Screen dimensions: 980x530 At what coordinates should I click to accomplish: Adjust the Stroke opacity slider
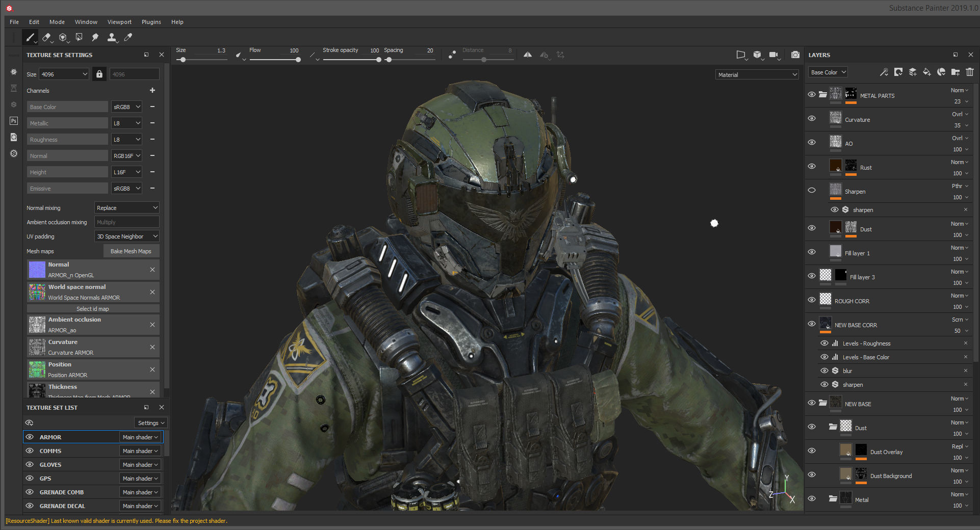(x=352, y=60)
